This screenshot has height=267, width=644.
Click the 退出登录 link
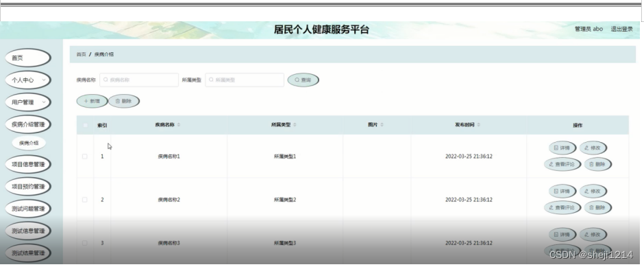(622, 29)
